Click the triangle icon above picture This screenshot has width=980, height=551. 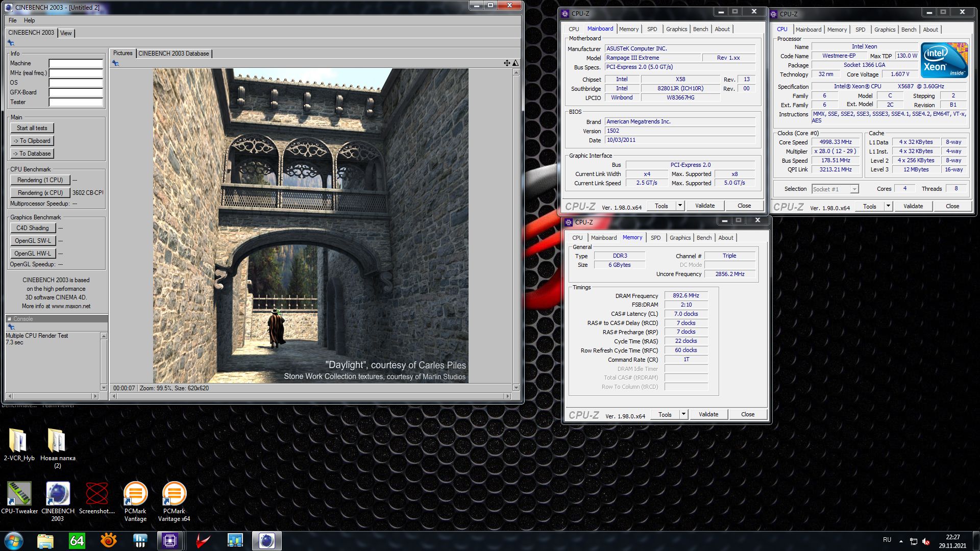[x=515, y=63]
